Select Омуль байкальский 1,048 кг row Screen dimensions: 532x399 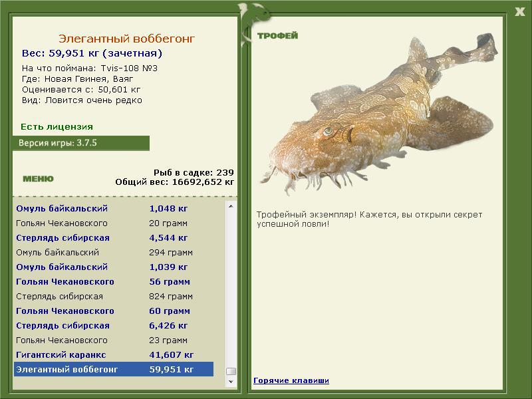point(114,208)
